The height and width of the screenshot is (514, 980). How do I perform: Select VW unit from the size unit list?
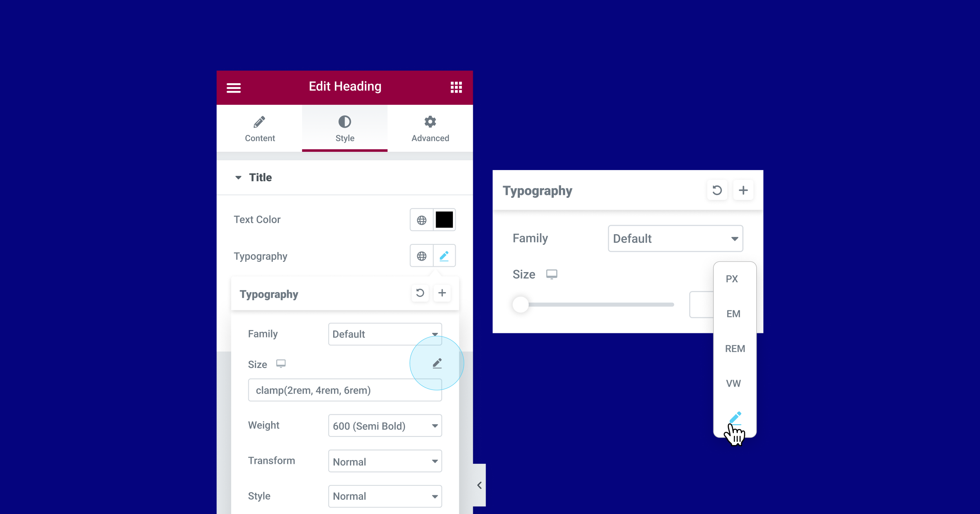tap(733, 383)
